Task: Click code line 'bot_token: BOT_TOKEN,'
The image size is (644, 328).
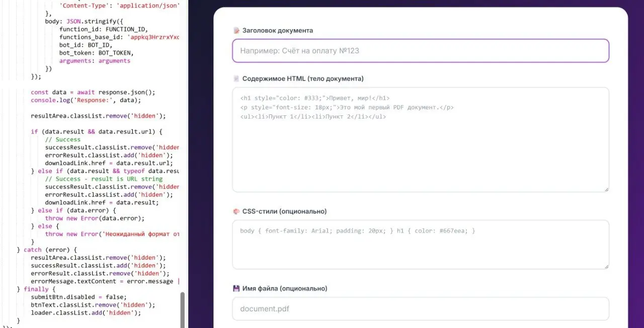Action: pos(97,53)
